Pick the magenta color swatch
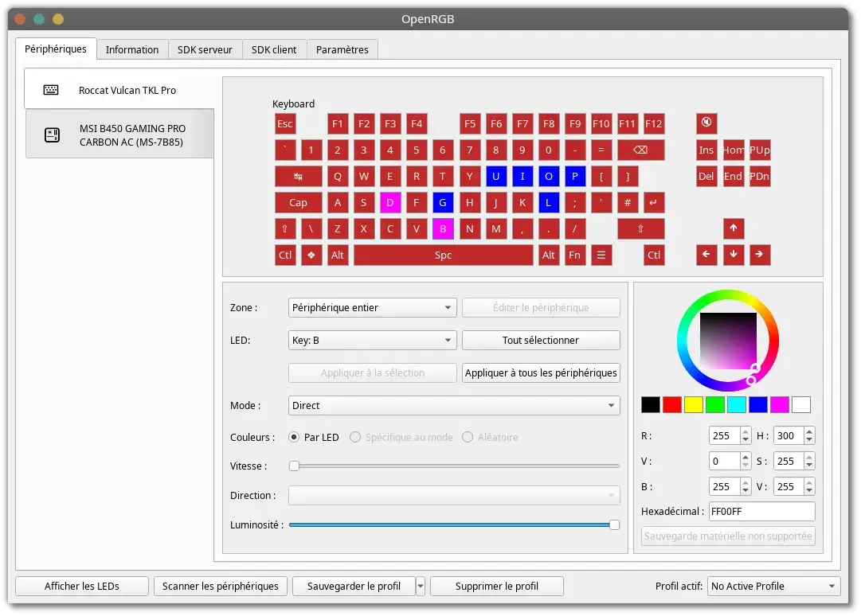The image size is (861, 616). pyautogui.click(x=779, y=405)
